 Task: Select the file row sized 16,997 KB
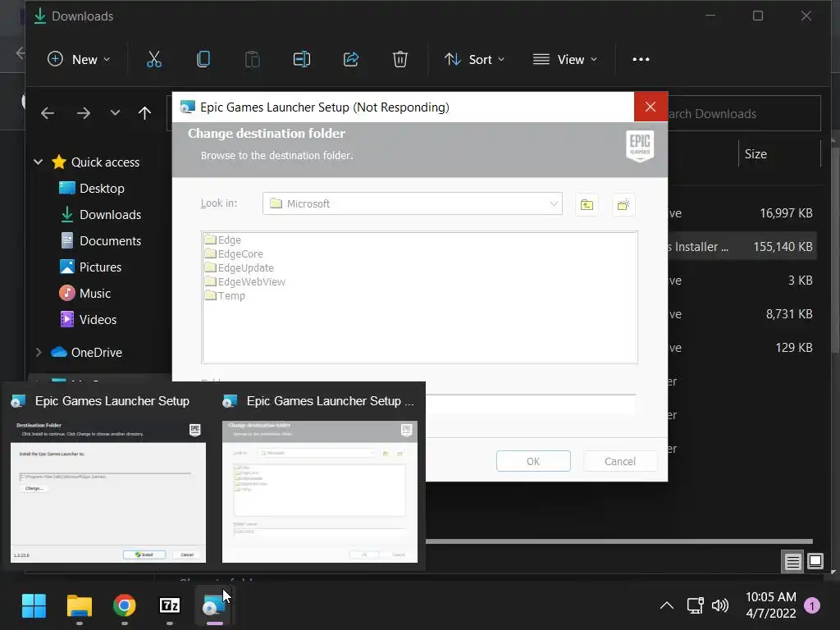pyautogui.click(x=742, y=213)
